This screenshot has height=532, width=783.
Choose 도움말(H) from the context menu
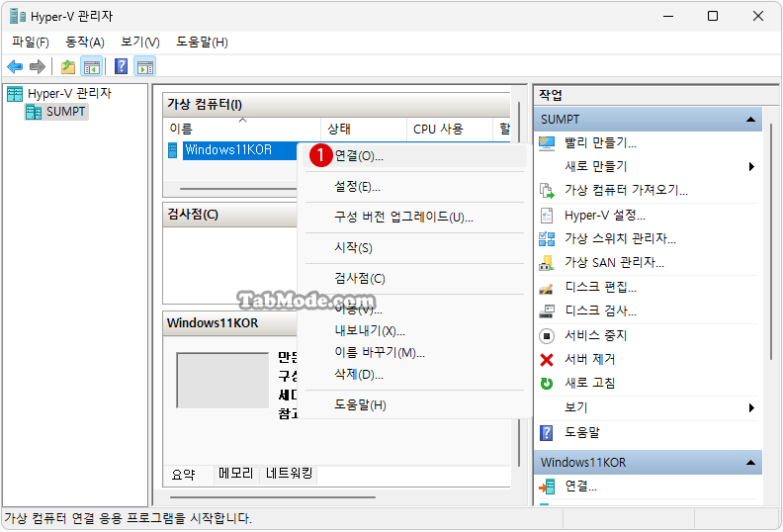414,405
